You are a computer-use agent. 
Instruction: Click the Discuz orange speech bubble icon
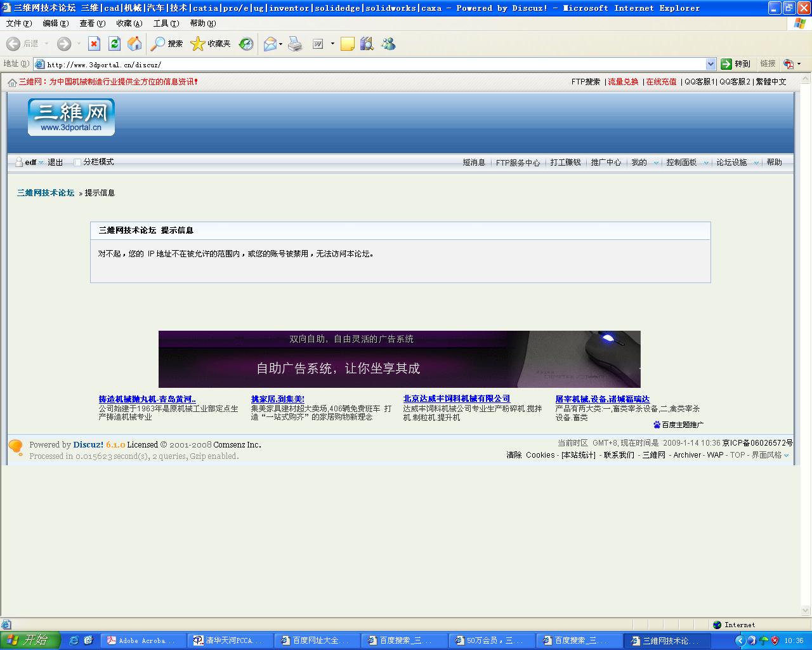tap(16, 448)
